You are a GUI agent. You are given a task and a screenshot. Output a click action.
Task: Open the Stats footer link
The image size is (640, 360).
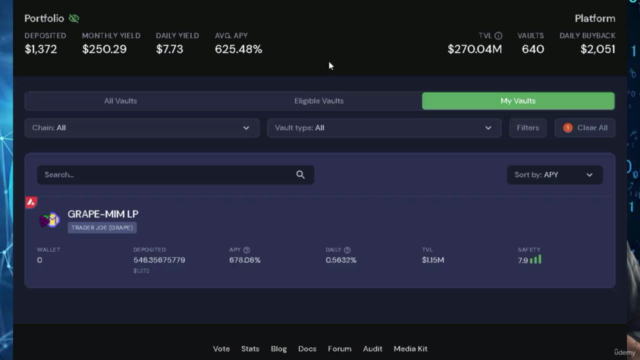pos(250,349)
